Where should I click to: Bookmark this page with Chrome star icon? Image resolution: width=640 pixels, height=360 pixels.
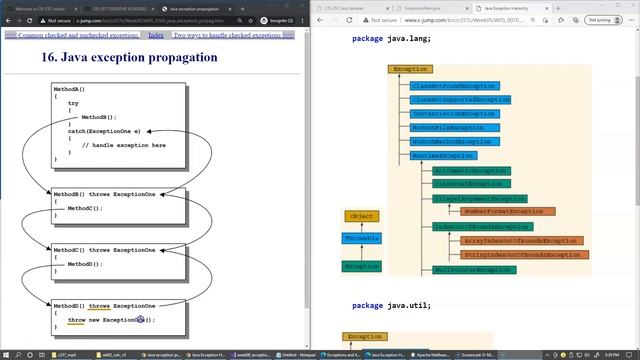(x=250, y=20)
